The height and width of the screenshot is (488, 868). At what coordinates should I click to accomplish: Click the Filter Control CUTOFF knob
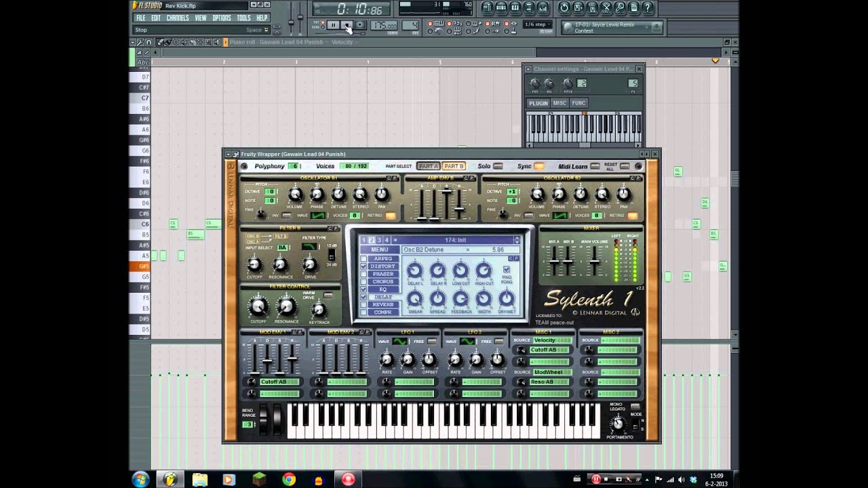pyautogui.click(x=258, y=306)
